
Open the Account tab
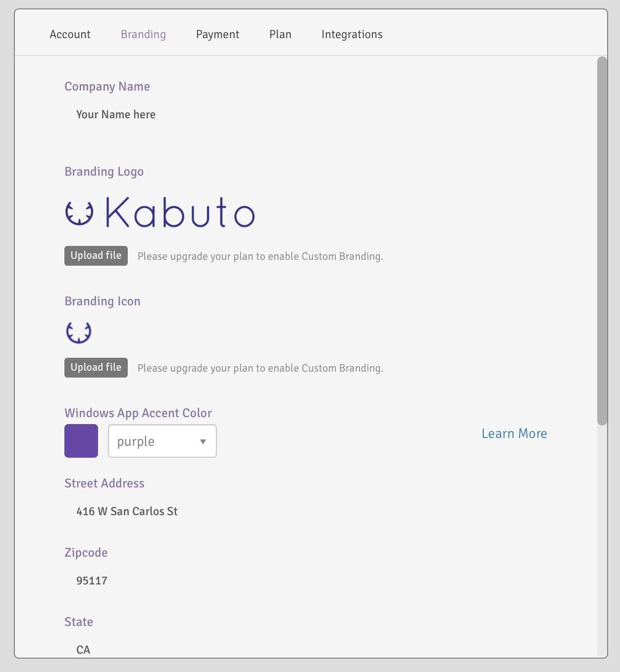[x=70, y=34]
